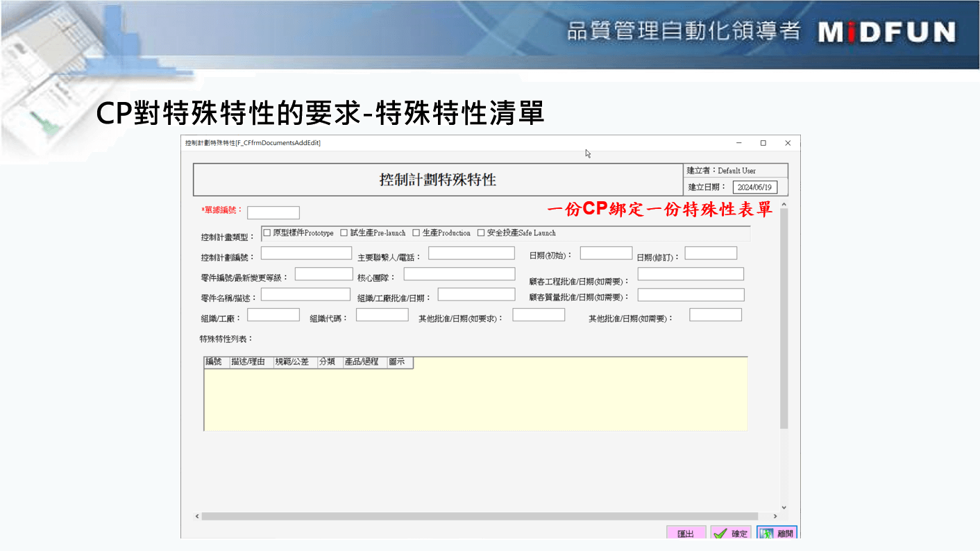Click the horizontal scrollbar left arrow

[196, 516]
